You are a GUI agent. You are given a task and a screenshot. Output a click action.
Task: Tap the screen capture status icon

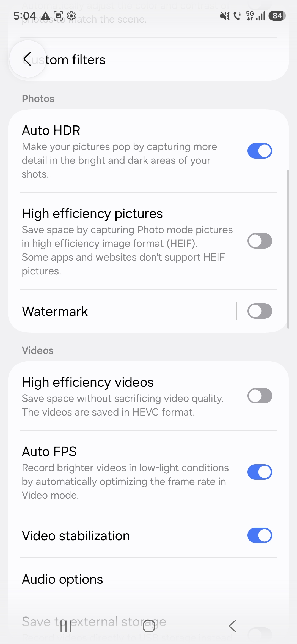[58, 16]
